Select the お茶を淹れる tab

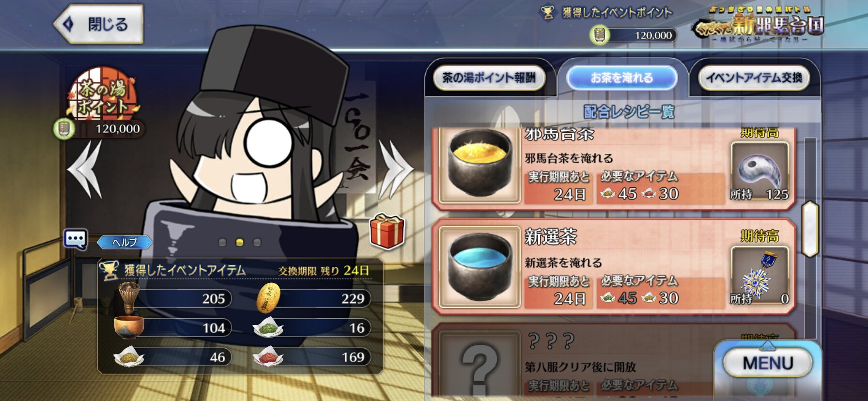click(x=621, y=78)
